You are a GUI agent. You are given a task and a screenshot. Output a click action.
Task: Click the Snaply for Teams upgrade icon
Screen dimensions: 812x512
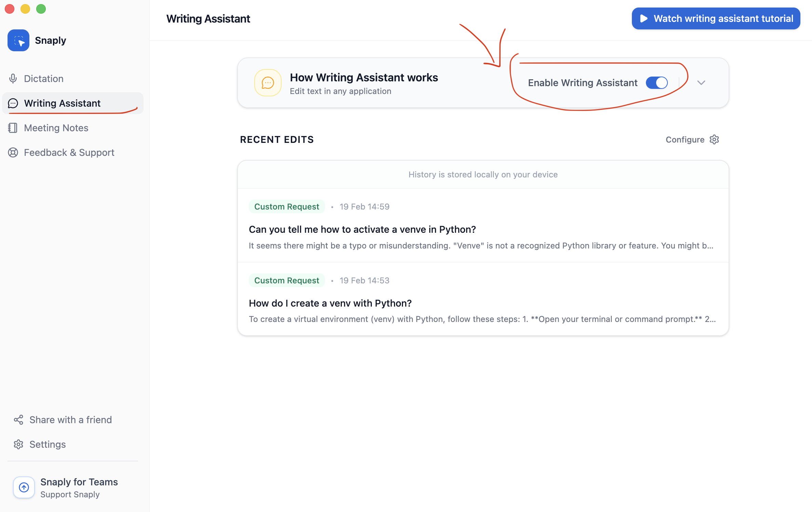(24, 487)
